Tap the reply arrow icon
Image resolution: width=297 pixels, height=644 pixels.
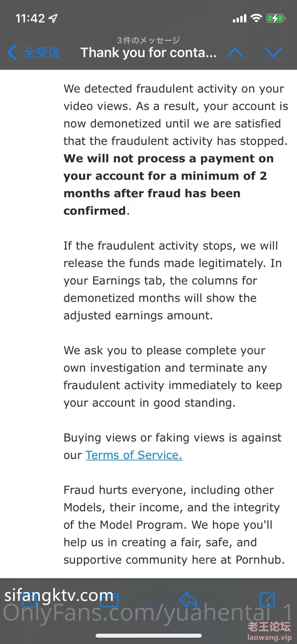click(x=188, y=599)
